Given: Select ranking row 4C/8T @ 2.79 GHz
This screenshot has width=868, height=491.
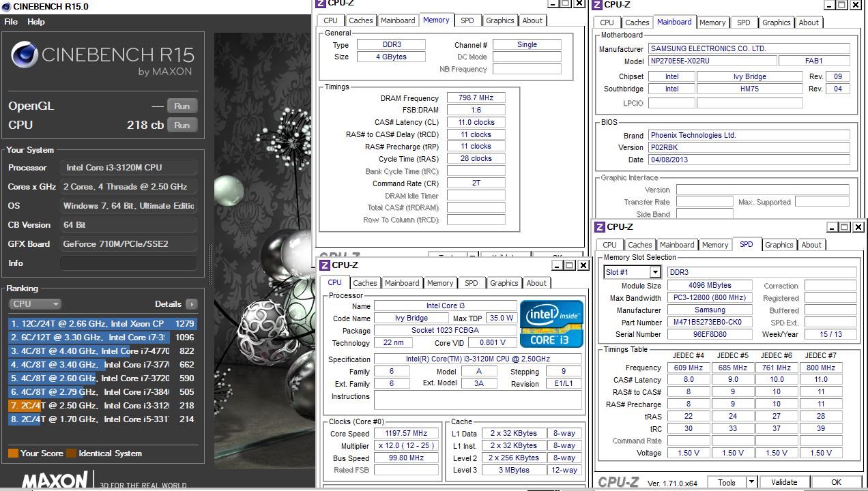Looking at the screenshot, I should 102,392.
